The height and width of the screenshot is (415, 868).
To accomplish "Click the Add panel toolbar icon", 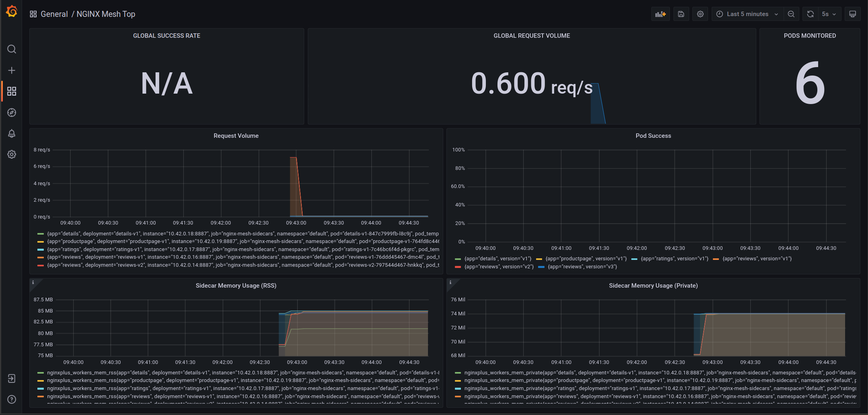I will (660, 14).
